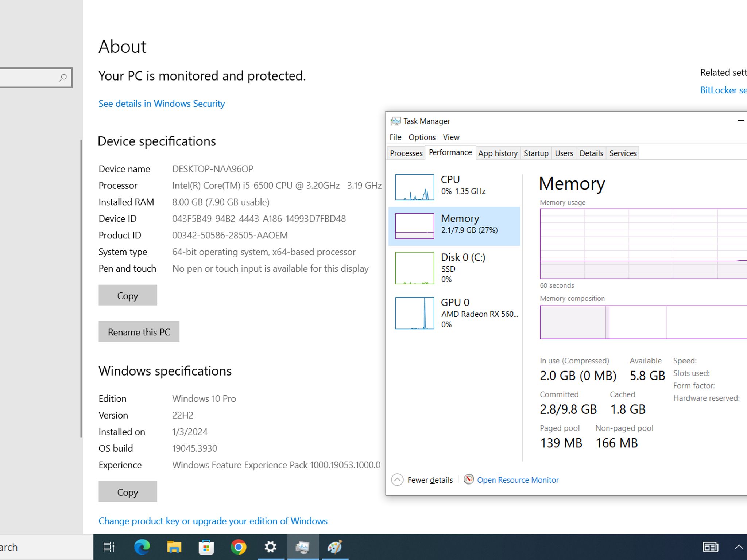Open Microsoft Store from the taskbar
This screenshot has height=560, width=747.
206,547
